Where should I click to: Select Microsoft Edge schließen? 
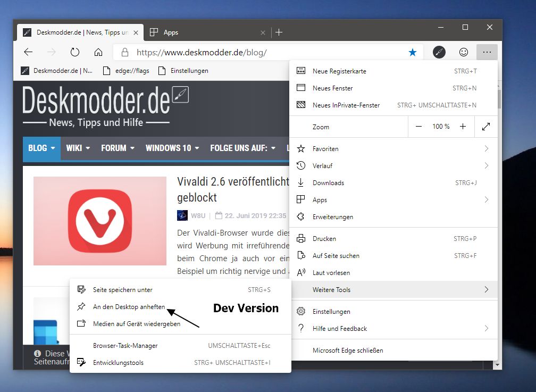(393, 351)
